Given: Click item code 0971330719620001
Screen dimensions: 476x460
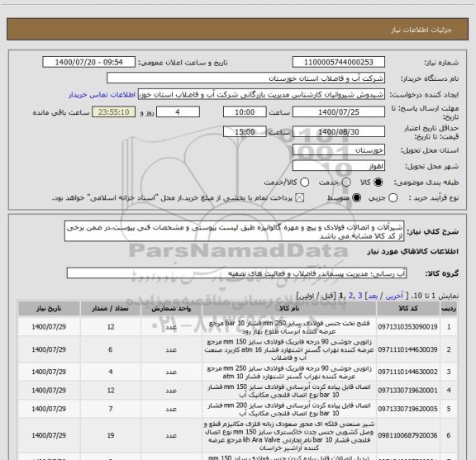Looking at the screenshot, I should click(x=407, y=391).
